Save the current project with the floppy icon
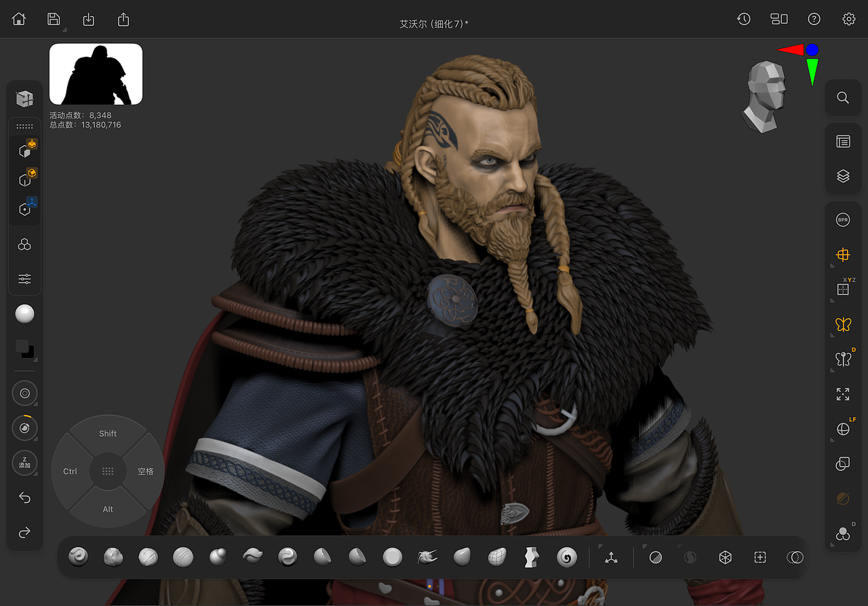The height and width of the screenshot is (606, 868). (x=54, y=19)
